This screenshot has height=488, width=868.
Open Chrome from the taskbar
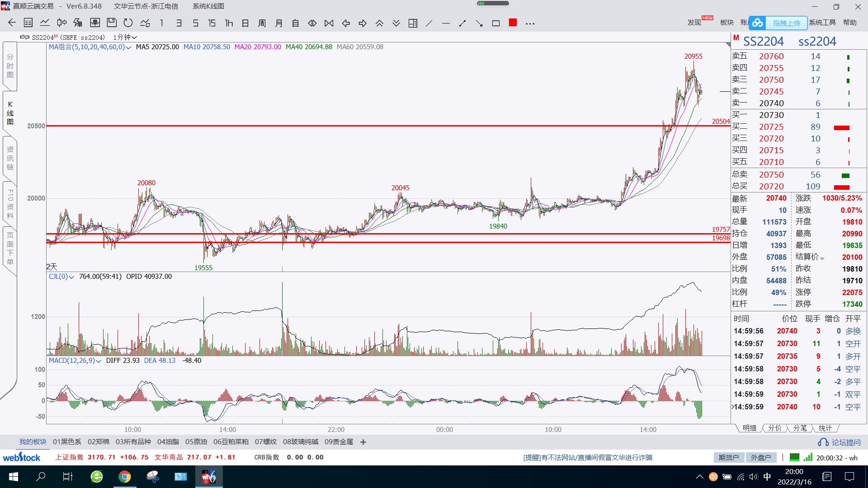(124, 477)
